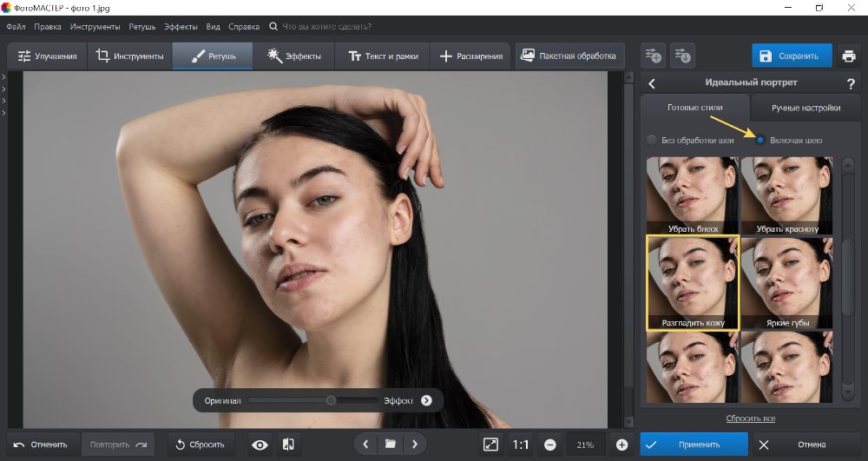
Task: Set zoom to 1:1 scale
Action: click(x=520, y=445)
